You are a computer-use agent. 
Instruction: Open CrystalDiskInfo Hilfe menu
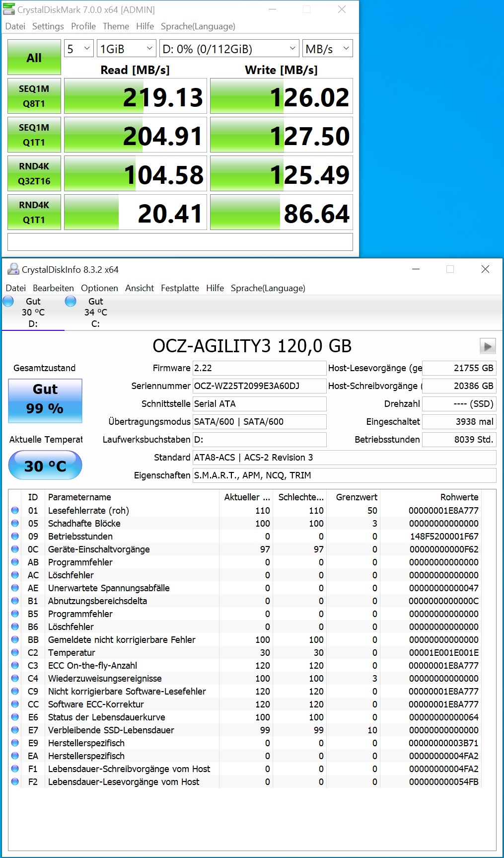(x=215, y=288)
